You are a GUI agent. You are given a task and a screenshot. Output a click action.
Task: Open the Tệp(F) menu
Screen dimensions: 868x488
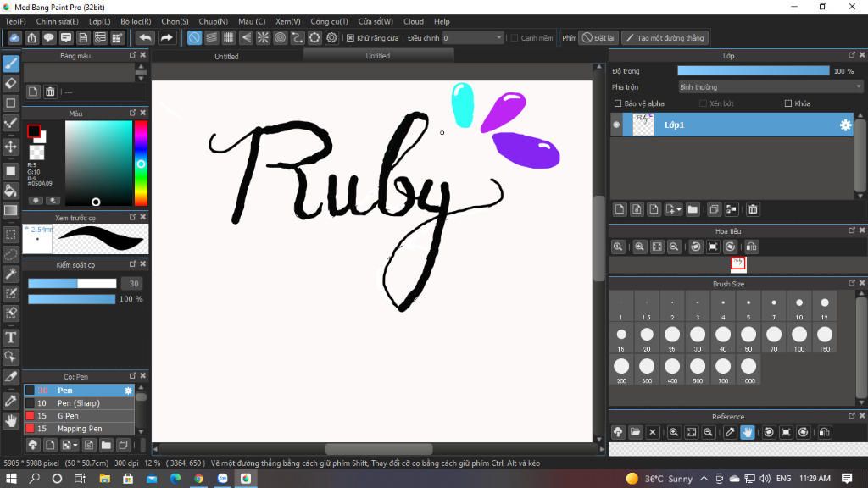15,21
